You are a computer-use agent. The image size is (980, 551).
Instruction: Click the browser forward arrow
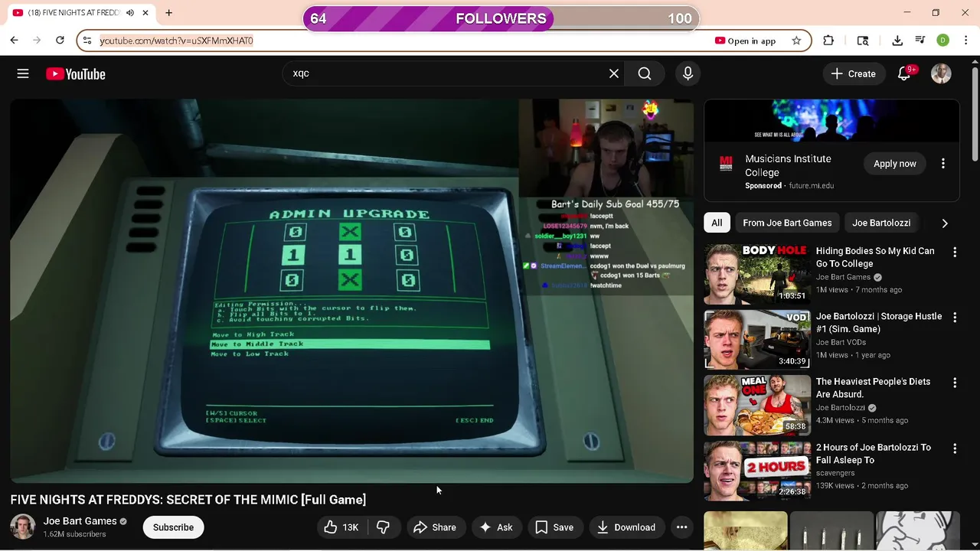pyautogui.click(x=37, y=40)
